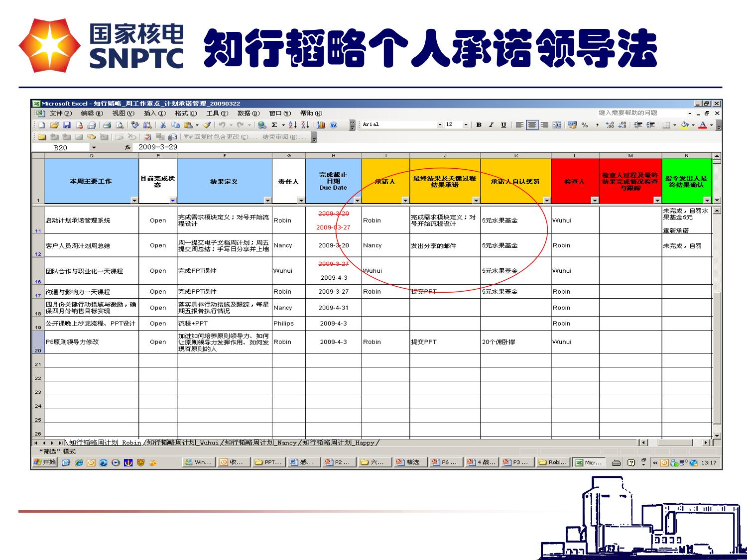Switch to 知行韬略周计划_Nancy sheet tab
This screenshot has width=747, height=560.
pos(260,443)
